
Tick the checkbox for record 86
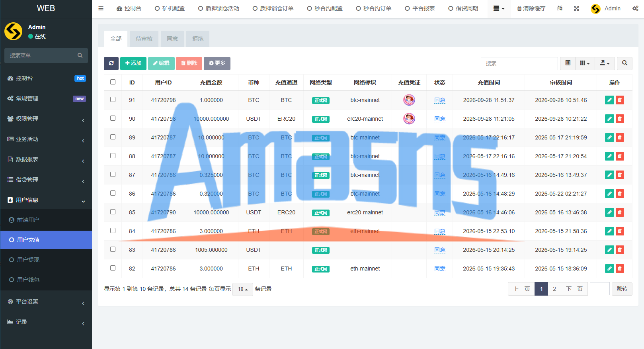[113, 193]
